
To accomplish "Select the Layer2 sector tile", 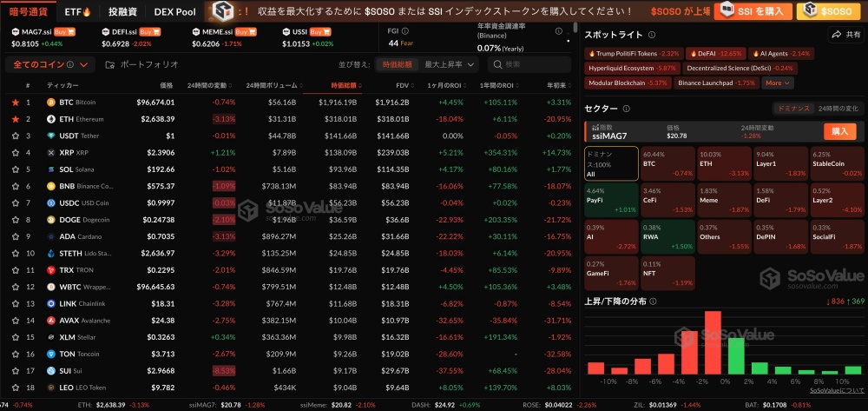I will click(837, 200).
